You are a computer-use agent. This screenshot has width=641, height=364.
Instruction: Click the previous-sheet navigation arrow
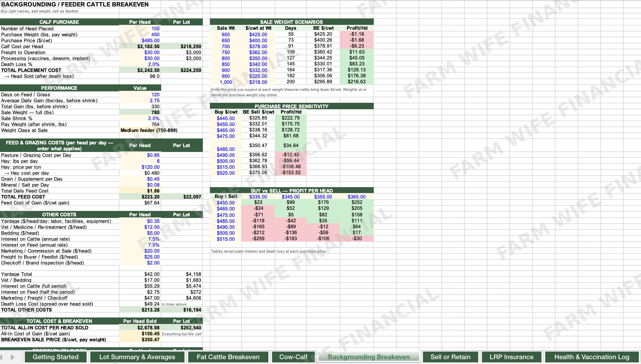(x=2, y=357)
